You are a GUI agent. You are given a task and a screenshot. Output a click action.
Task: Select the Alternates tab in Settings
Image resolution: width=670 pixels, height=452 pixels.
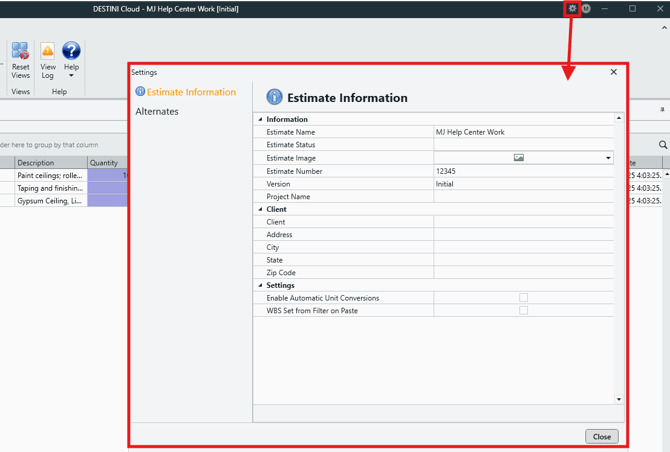coord(157,112)
